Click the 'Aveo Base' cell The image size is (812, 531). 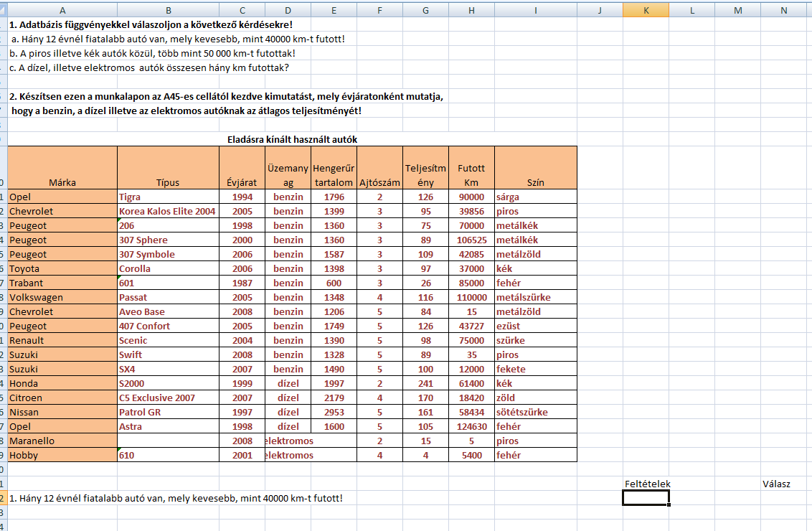[169, 312]
